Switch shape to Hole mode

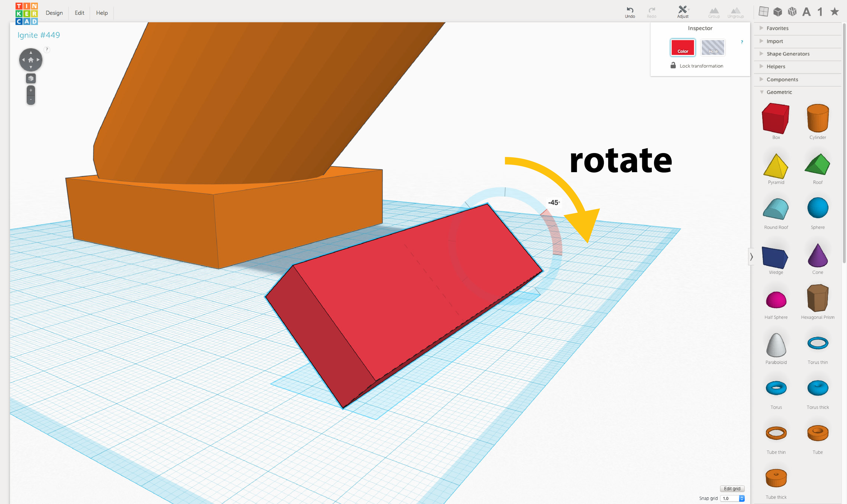713,48
